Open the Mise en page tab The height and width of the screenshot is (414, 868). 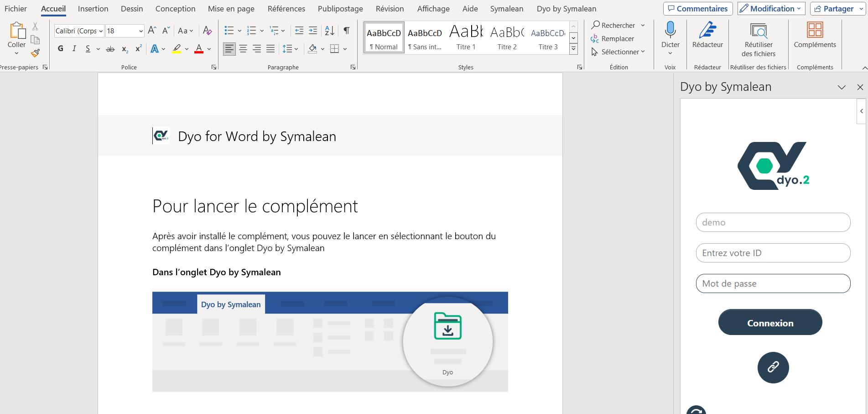(x=231, y=9)
